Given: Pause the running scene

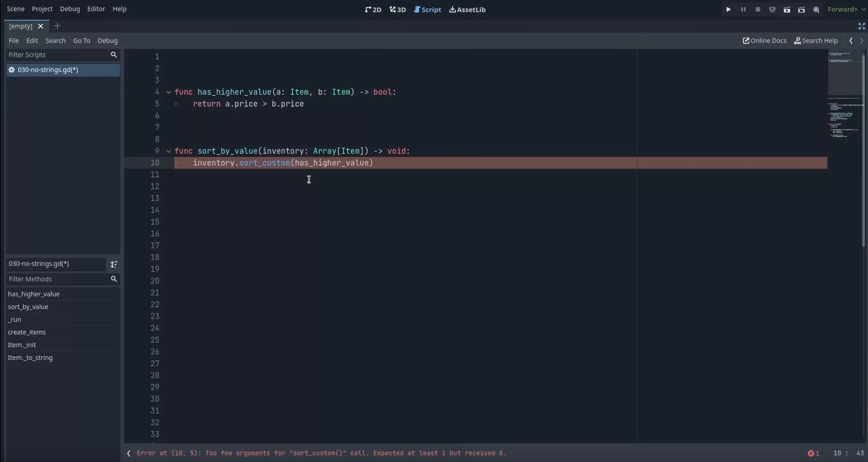Looking at the screenshot, I should [743, 9].
